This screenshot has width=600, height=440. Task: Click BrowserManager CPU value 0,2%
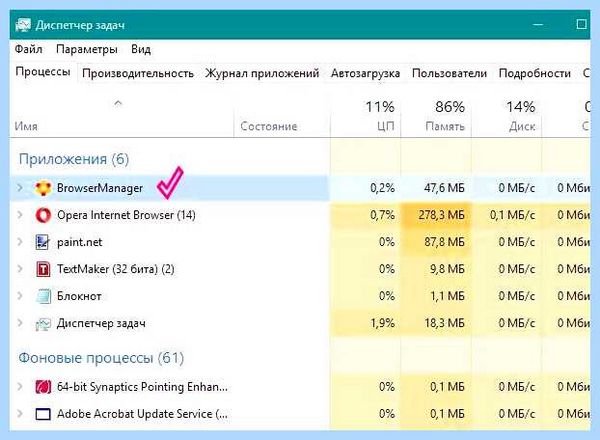pyautogui.click(x=382, y=188)
